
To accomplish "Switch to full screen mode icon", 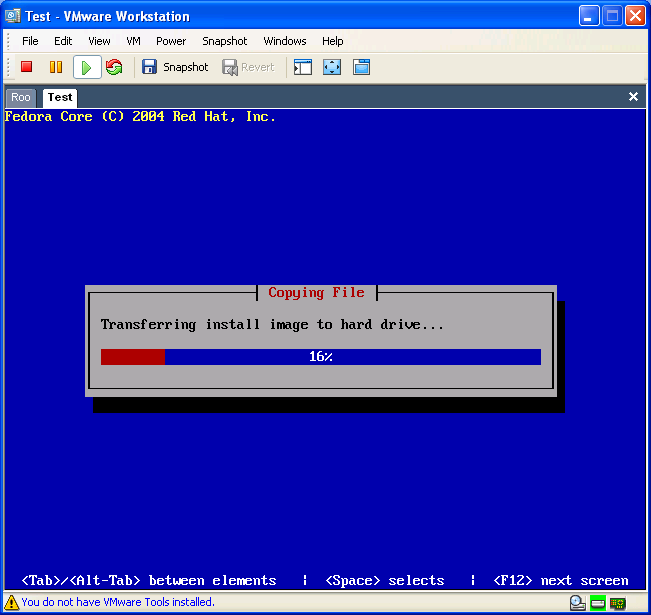I will 332,67.
